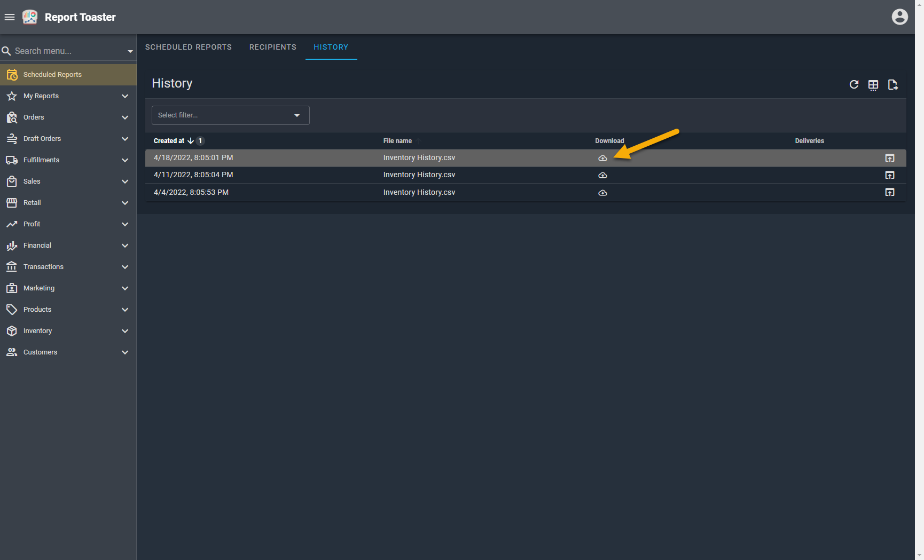Viewport: 924px width, 560px height.
Task: Click download cloud icon for 4/11/2022 report
Action: tap(602, 175)
